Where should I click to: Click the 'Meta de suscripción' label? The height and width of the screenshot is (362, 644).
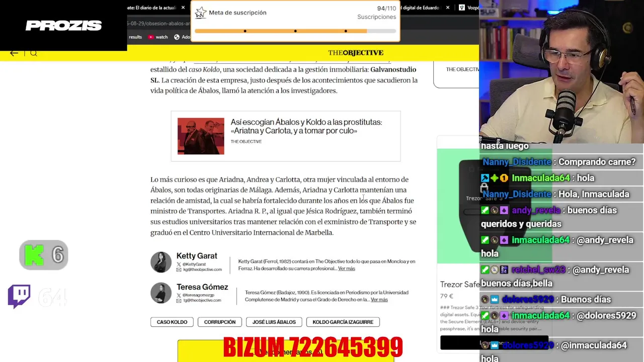pos(237,13)
